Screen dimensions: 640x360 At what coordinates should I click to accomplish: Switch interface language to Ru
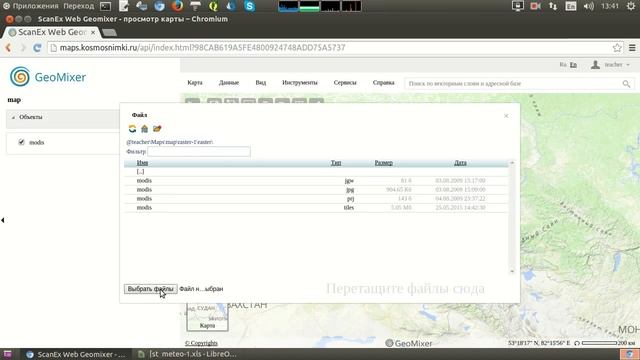coord(563,64)
